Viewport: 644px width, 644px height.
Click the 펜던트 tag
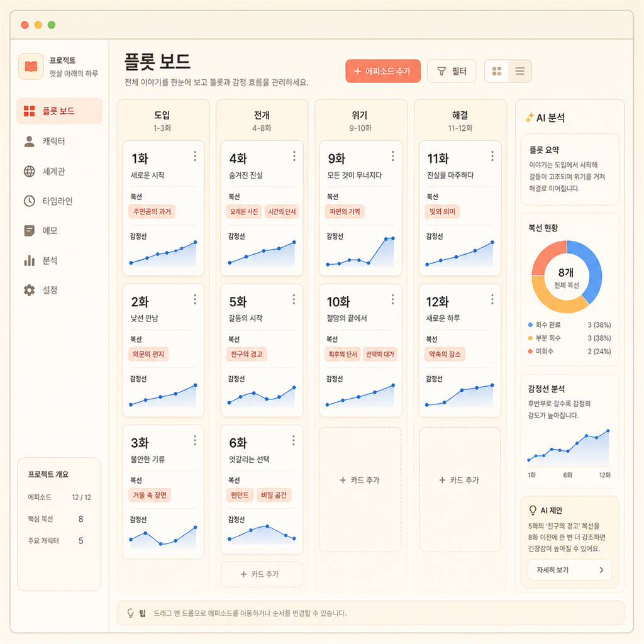tap(240, 495)
